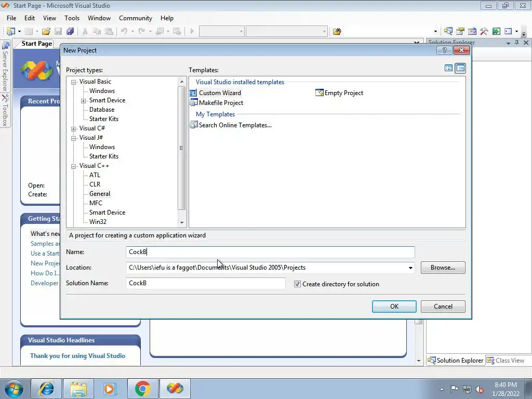Select the Makefile Project template
This screenshot has height=399, width=532.
(217, 102)
